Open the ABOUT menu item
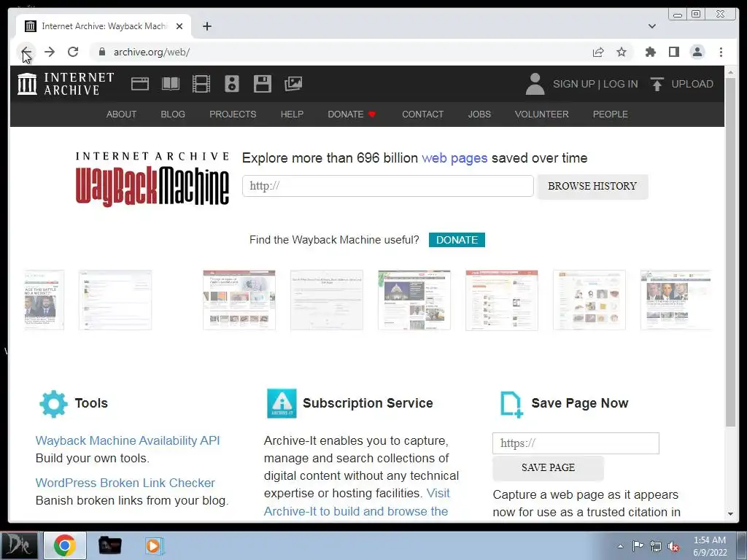Image resolution: width=747 pixels, height=560 pixels. coord(122,114)
